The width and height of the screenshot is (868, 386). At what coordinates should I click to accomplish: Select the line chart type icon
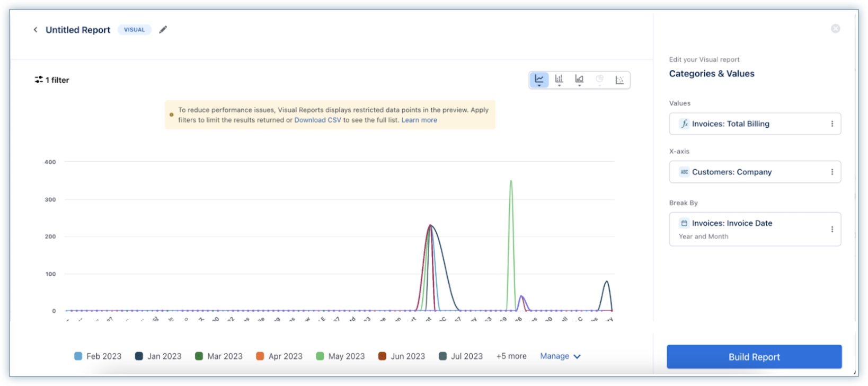539,80
